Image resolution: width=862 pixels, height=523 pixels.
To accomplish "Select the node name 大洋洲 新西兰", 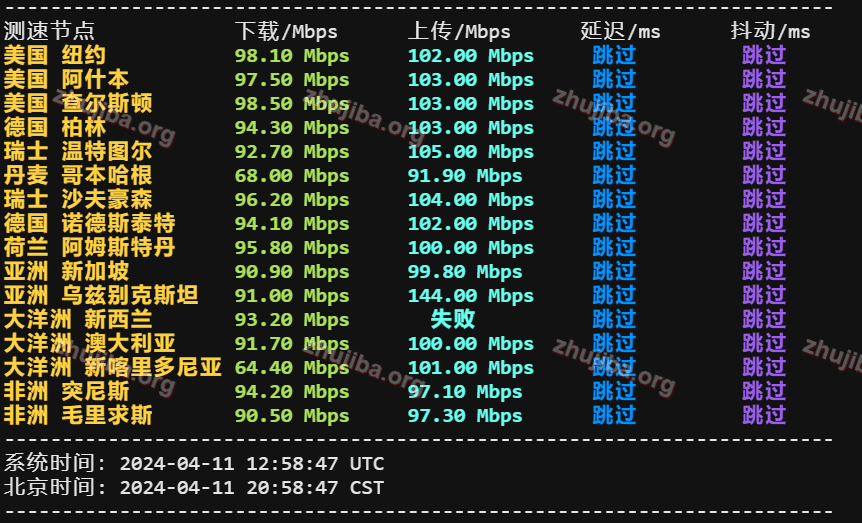I will click(78, 320).
